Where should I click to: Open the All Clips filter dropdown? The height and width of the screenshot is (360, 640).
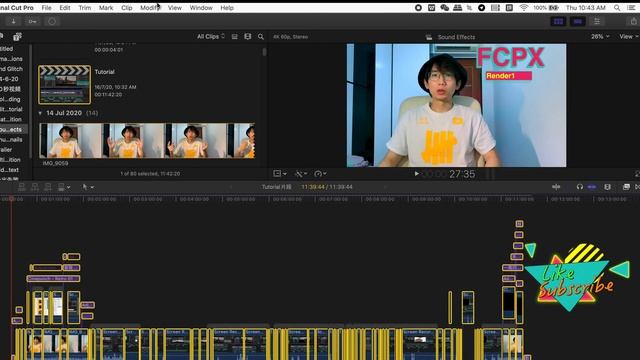coord(211,36)
